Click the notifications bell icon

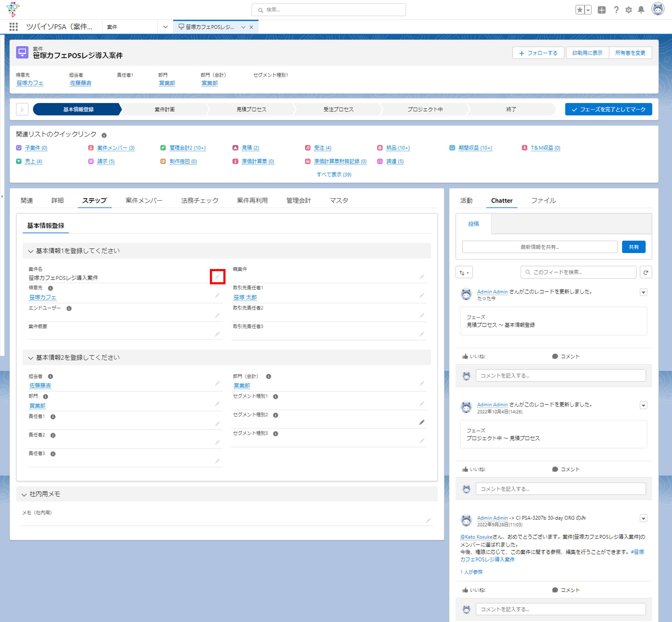[x=641, y=10]
